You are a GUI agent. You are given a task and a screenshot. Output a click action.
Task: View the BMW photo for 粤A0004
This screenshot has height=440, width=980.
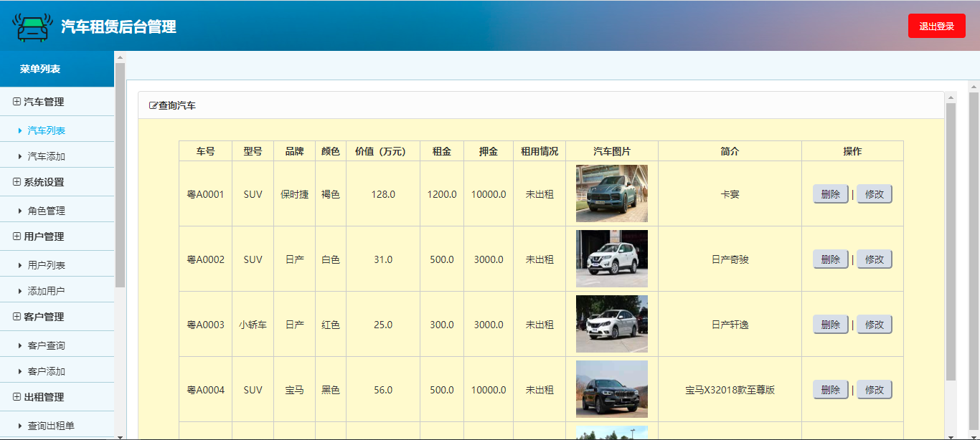(612, 389)
